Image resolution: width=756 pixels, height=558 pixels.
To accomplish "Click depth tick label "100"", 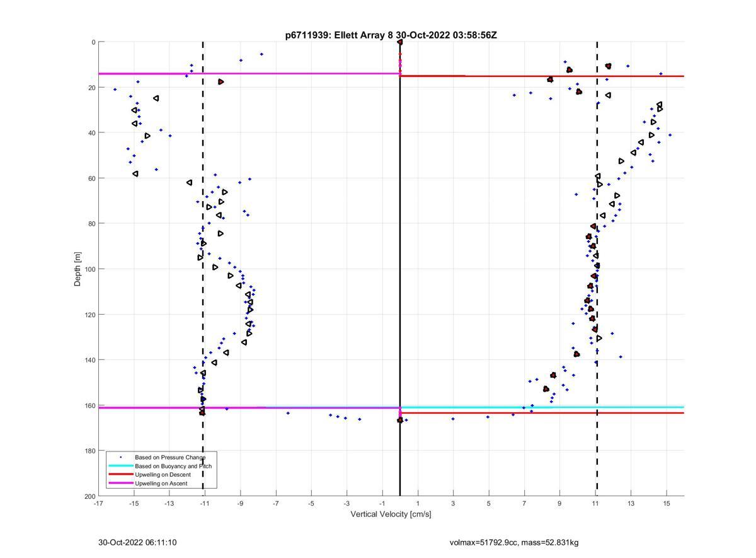I will click(x=89, y=269).
